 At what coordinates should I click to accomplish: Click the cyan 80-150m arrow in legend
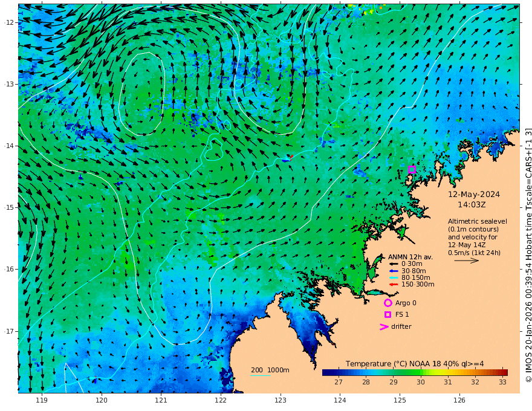point(394,278)
